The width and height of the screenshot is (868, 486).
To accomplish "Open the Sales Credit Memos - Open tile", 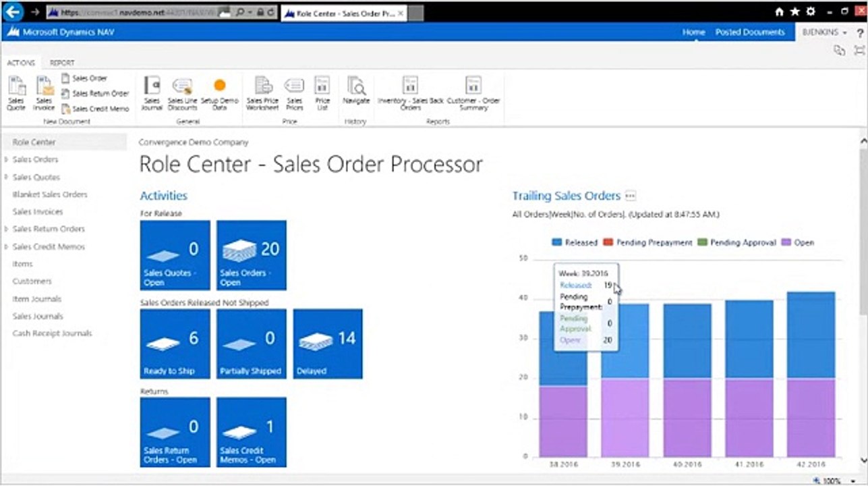I will point(252,432).
